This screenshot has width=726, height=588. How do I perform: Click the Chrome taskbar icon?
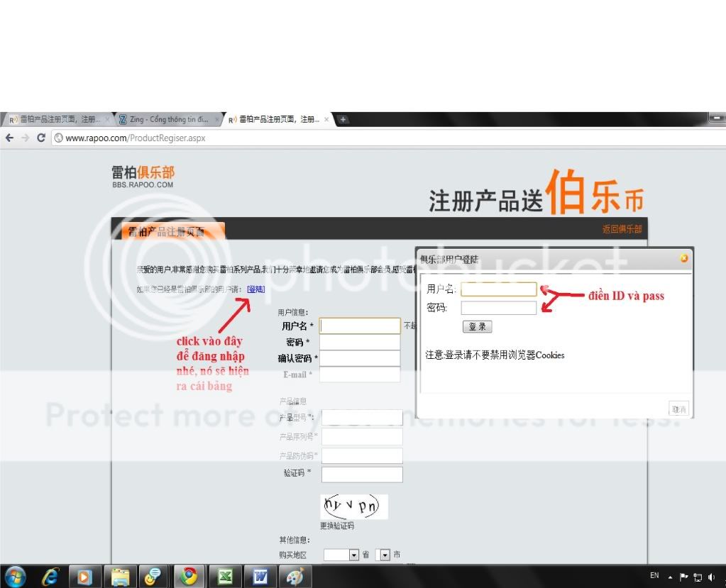(189, 577)
